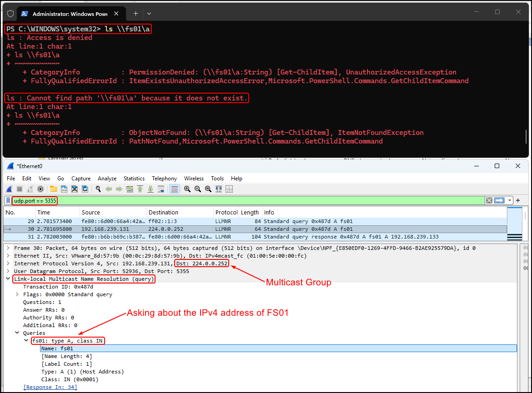This screenshot has height=393, width=532.
Task: Click the packet list minimap scrollbar
Action: [514, 224]
